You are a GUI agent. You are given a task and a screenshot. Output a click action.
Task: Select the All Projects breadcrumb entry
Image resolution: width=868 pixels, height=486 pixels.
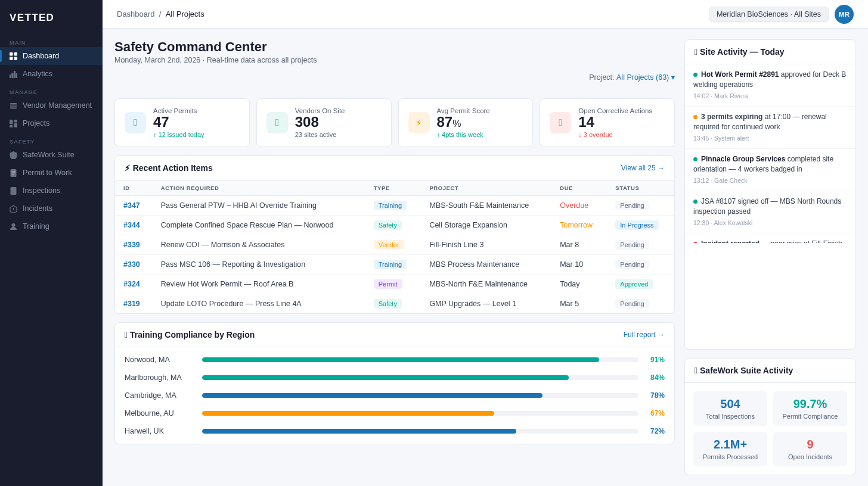185,14
